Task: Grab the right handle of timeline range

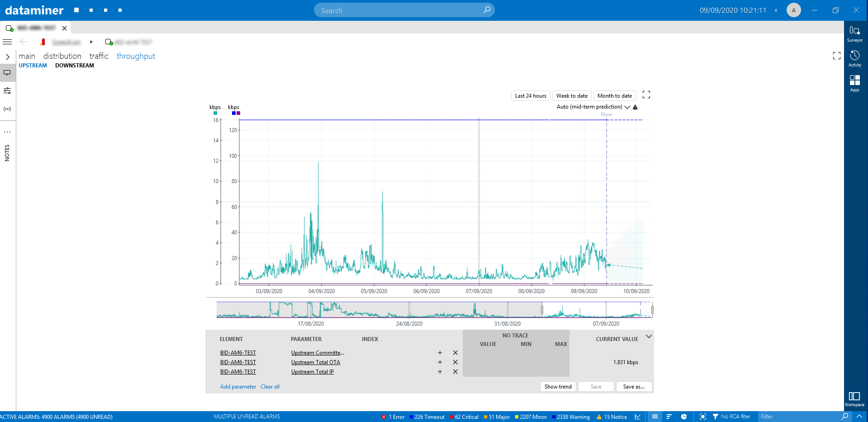Action: [x=652, y=310]
